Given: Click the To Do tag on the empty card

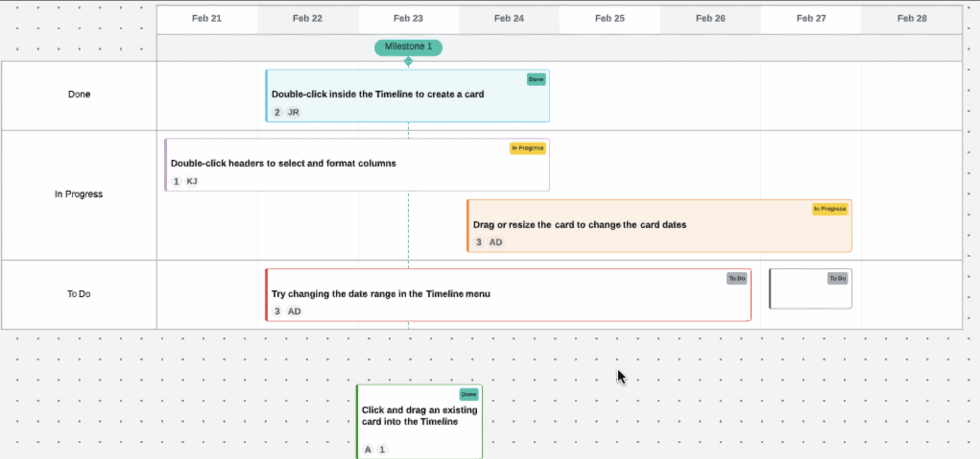Looking at the screenshot, I should point(838,279).
